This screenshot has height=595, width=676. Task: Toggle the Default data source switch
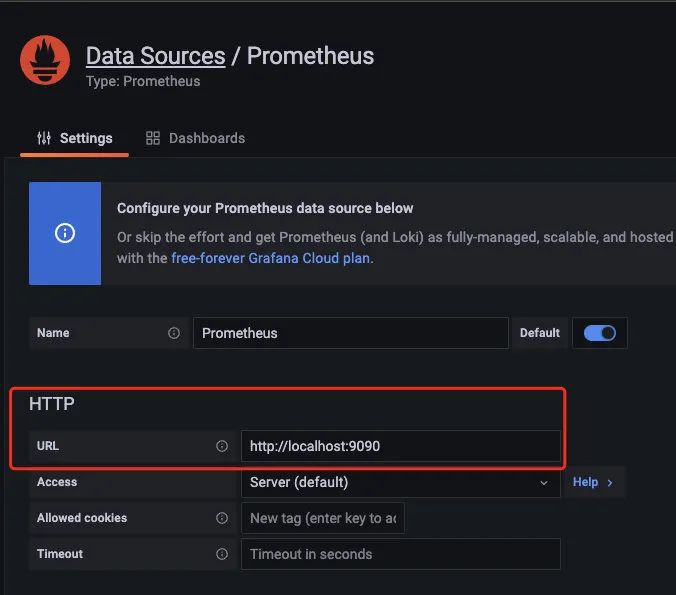[x=600, y=333]
